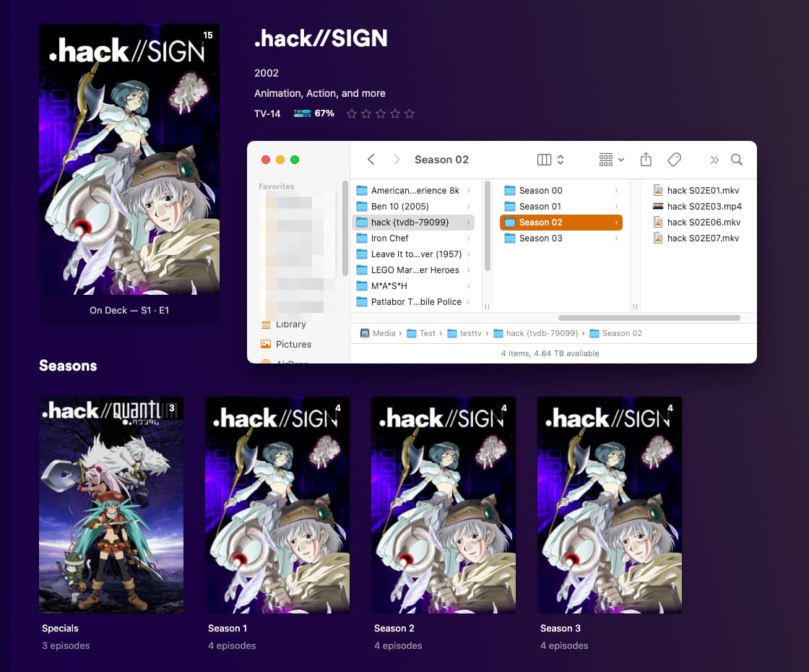Image resolution: width=809 pixels, height=672 pixels.
Task: Open the Season 2 poster thumbnail
Action: 444,505
